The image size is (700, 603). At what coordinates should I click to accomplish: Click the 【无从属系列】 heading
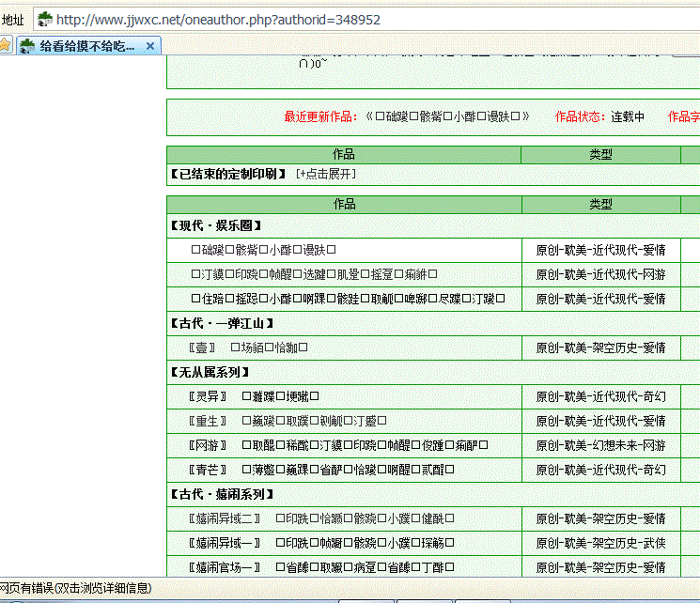pos(210,372)
